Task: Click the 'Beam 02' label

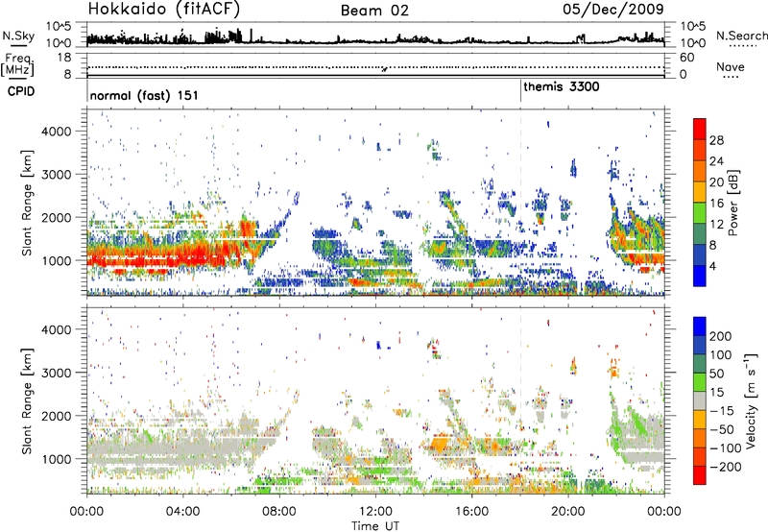Action: tap(374, 11)
